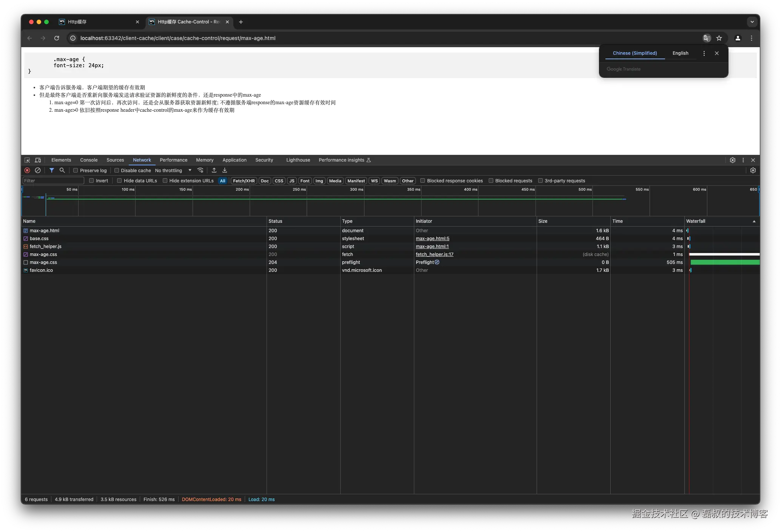Toggle the device toolbar icon

pyautogui.click(x=38, y=160)
